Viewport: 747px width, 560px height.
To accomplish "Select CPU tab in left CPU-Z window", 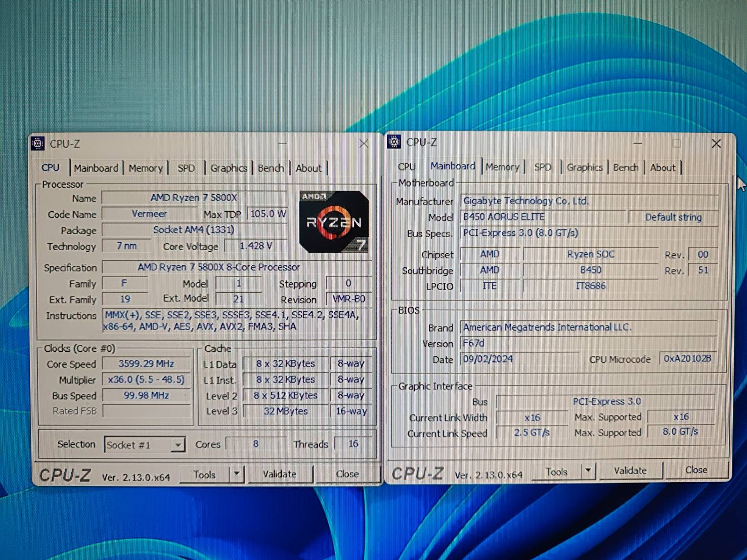I will [x=51, y=167].
